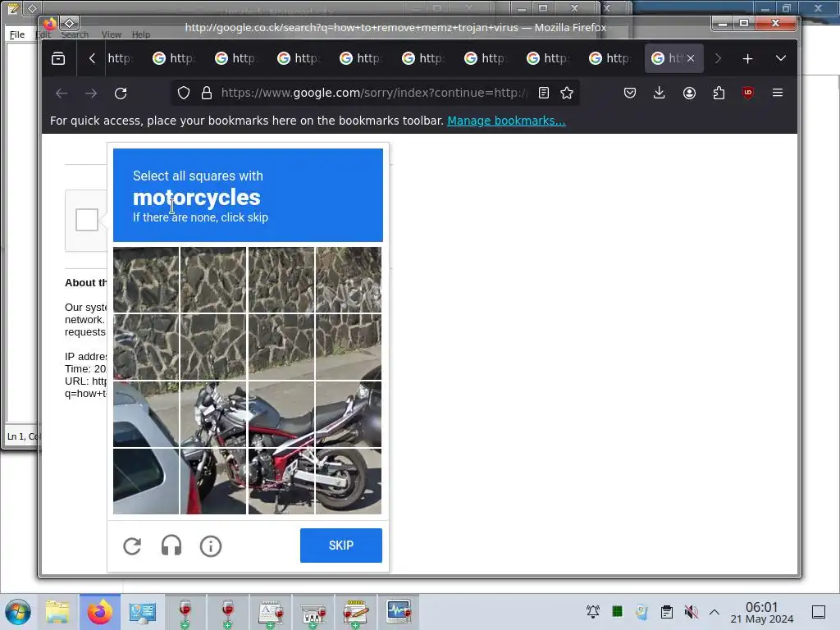Select the image square with the motorcycle engine
Screen dimensions: 840x630
(281, 481)
